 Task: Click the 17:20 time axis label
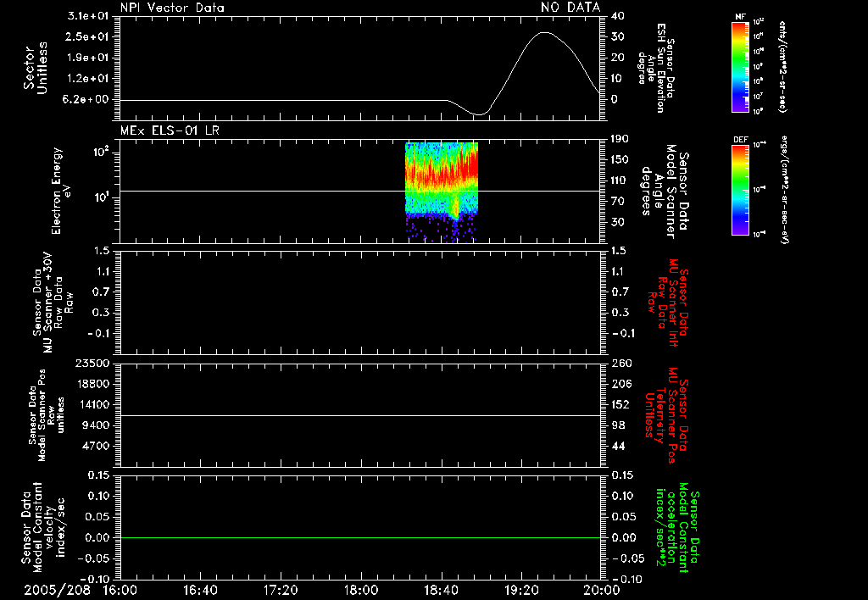click(x=281, y=590)
